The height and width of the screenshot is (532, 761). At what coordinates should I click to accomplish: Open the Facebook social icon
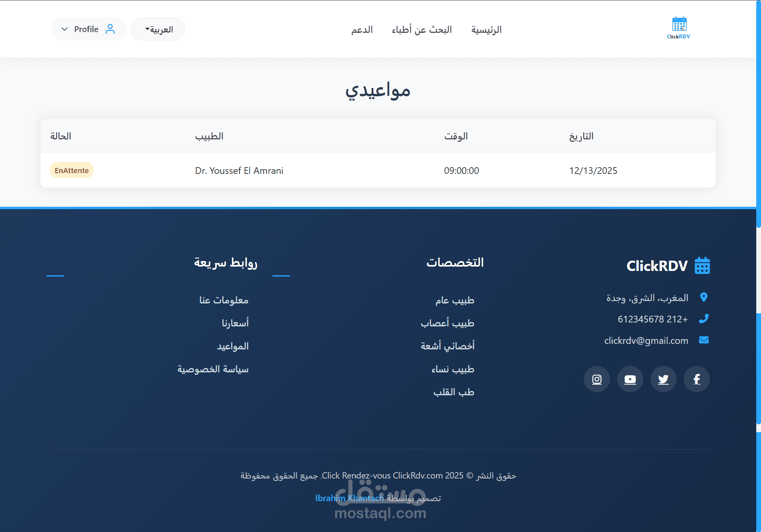click(696, 379)
